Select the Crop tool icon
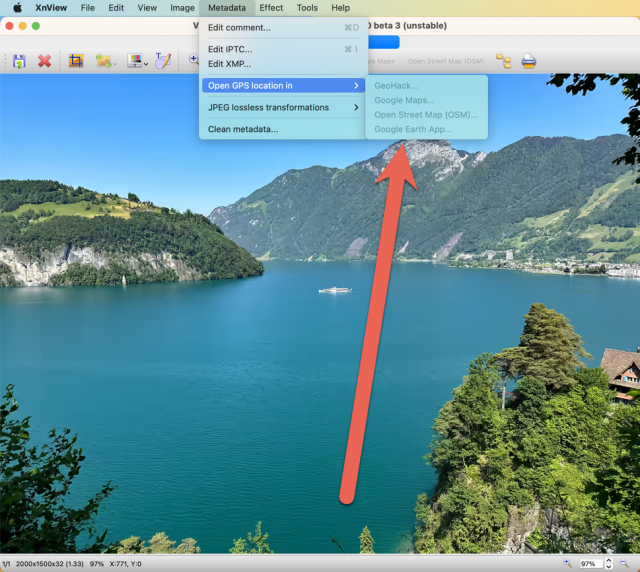The image size is (640, 572). pos(76,61)
